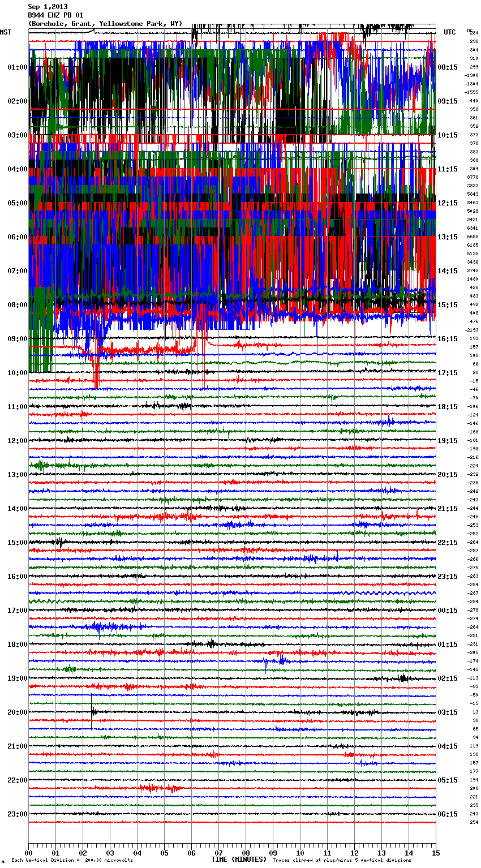Click the Traces clipped footer note
This screenshot has width=481, height=868.
click(342, 861)
